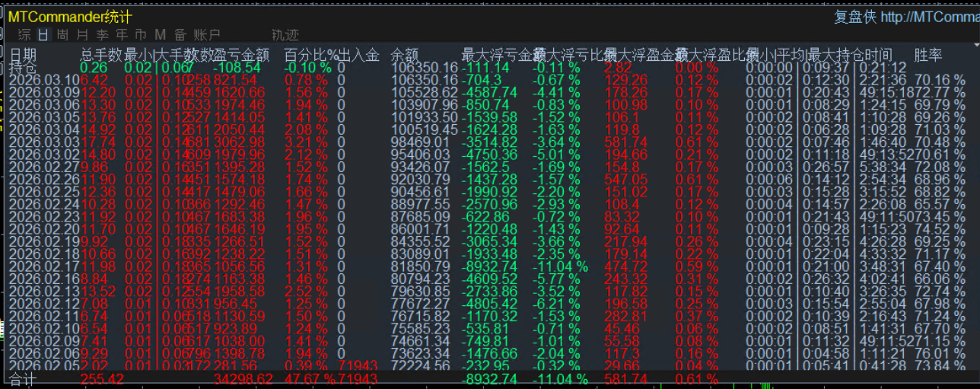Click total lots value 255.42

click(x=102, y=378)
